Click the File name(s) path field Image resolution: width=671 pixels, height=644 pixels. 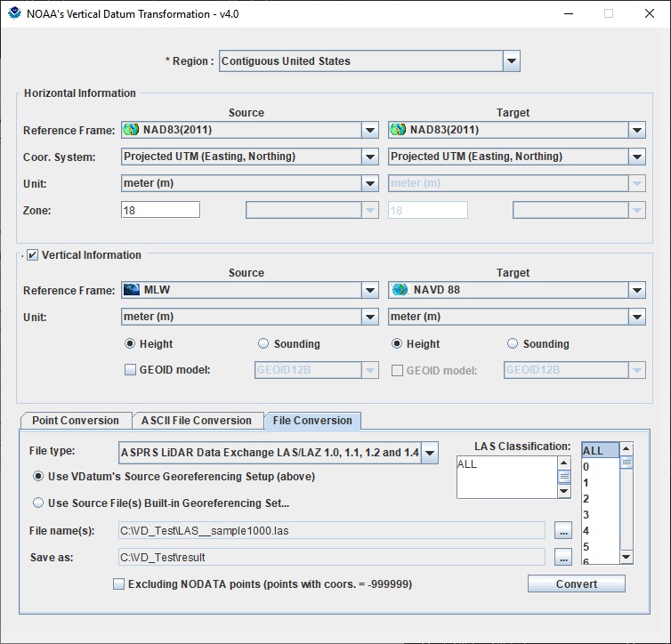332,531
